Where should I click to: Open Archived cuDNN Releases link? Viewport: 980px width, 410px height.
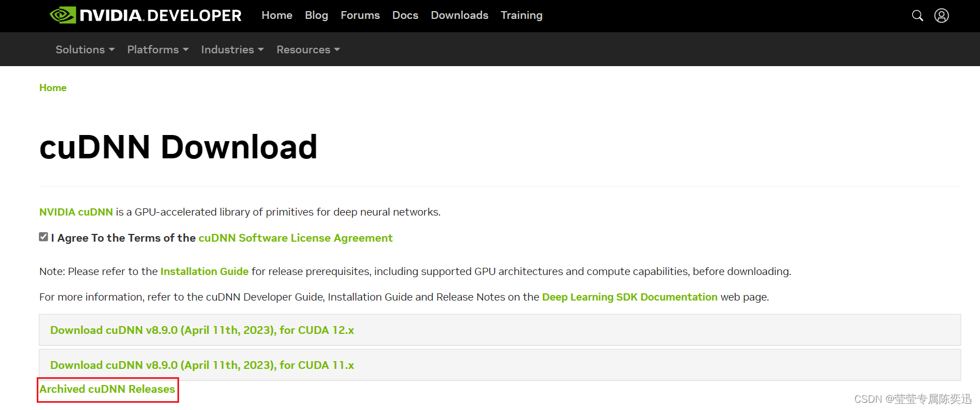coord(107,389)
